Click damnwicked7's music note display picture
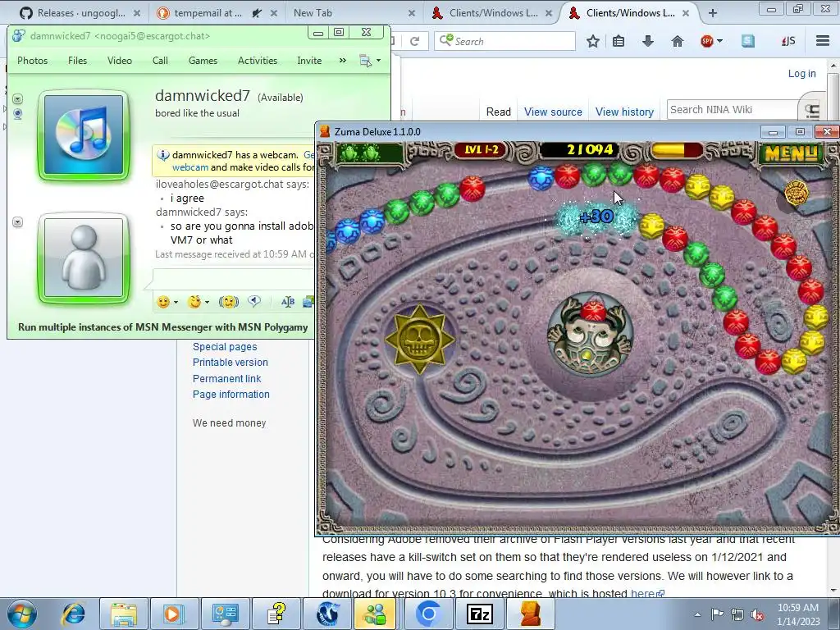Screen dimensions: 840x630 [84, 135]
